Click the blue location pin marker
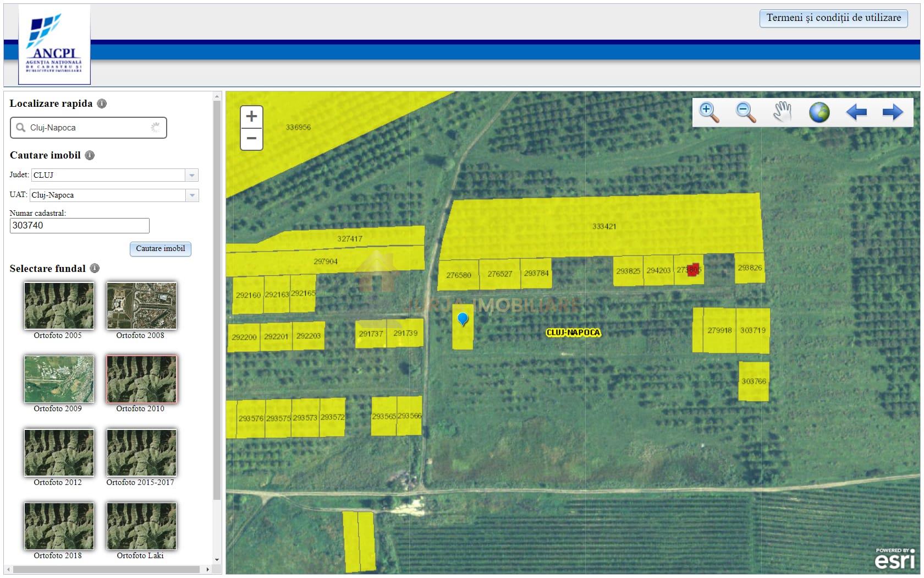924x578 pixels. coord(463,319)
